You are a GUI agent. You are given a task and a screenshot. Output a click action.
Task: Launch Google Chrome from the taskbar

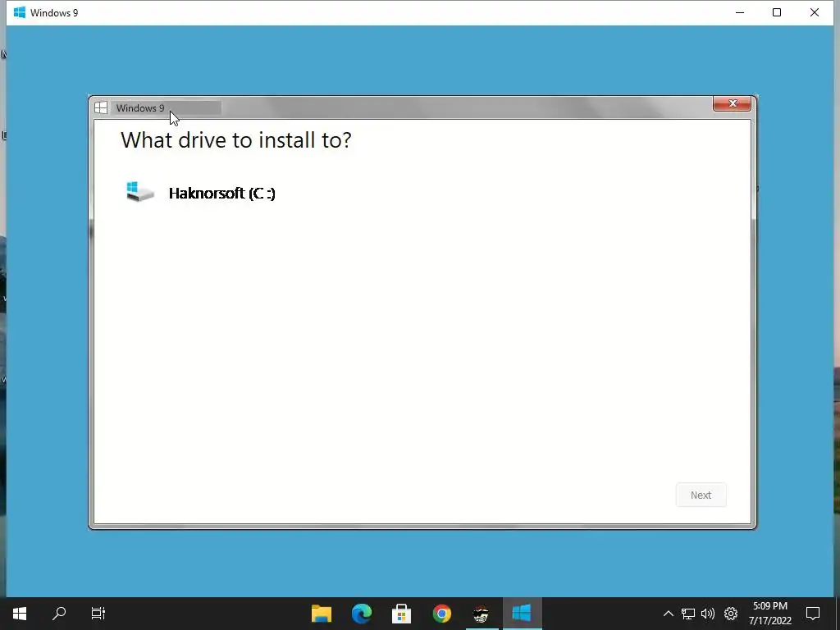click(x=441, y=614)
